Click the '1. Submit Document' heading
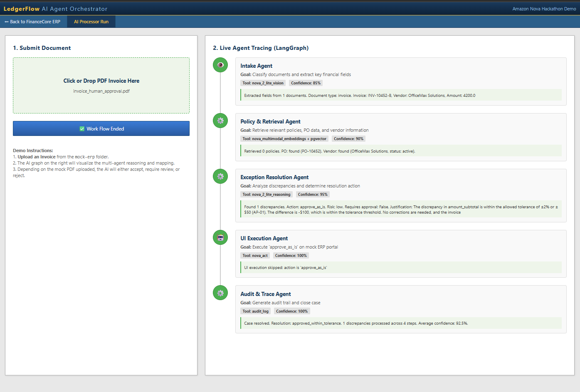Viewport: 580px width, 392px height. pyautogui.click(x=42, y=48)
